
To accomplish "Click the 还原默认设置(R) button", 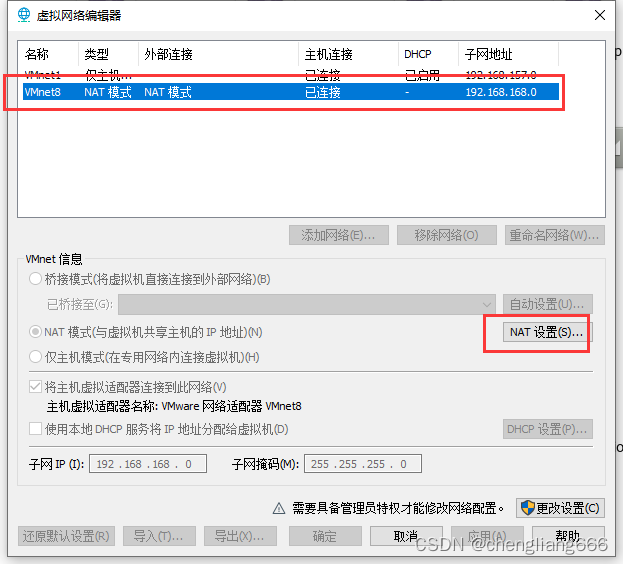I will [66, 536].
